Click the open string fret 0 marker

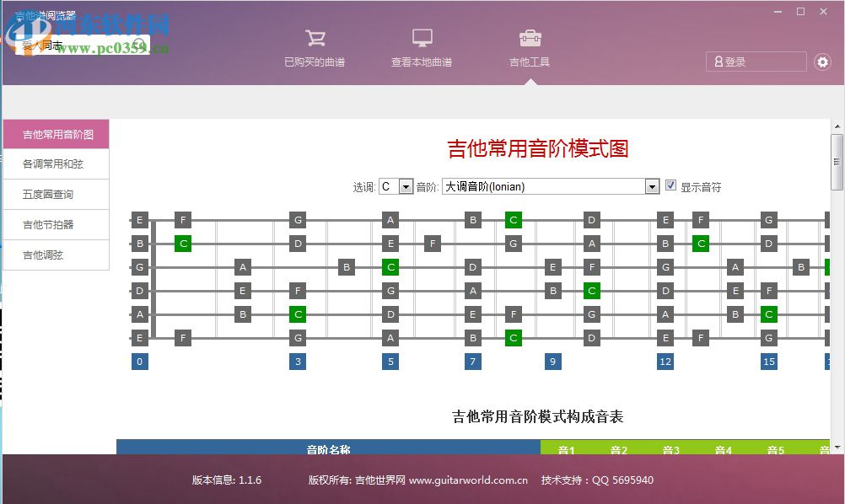point(138,361)
